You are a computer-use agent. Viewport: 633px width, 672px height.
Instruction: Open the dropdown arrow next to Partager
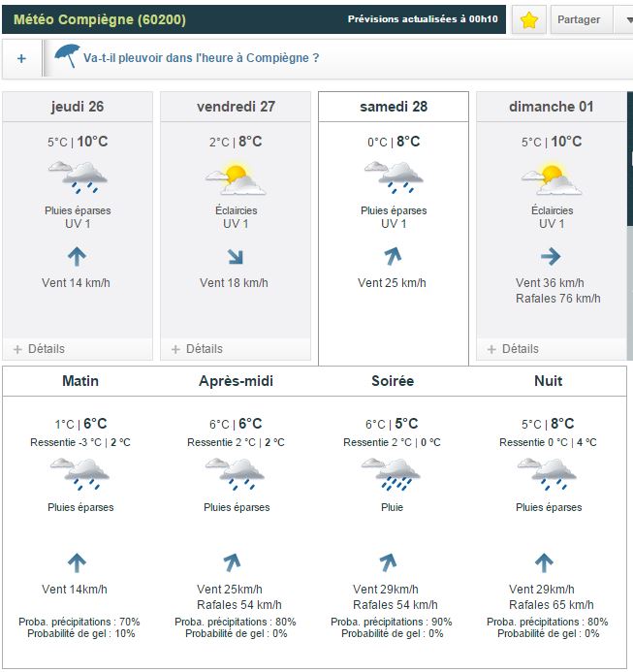coord(625,19)
